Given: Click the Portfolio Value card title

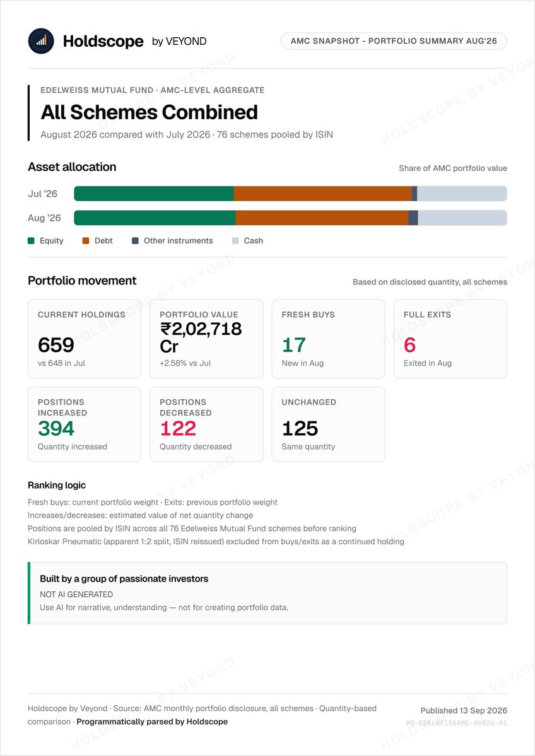Looking at the screenshot, I should [x=199, y=315].
